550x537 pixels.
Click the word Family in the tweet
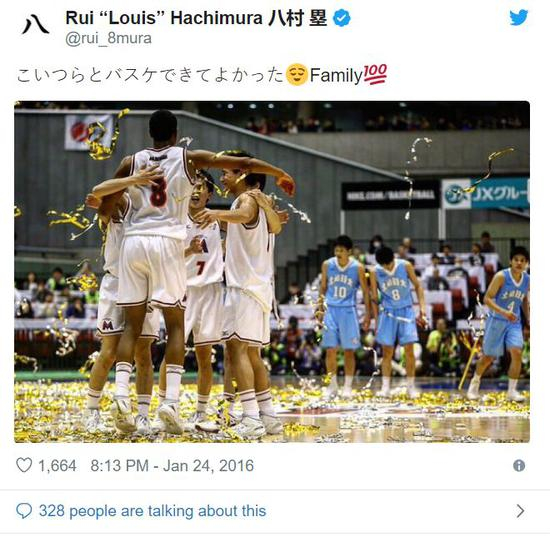coord(336,75)
